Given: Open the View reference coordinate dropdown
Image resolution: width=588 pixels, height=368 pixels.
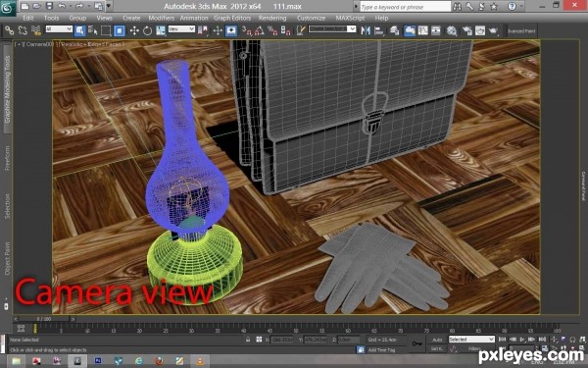Looking at the screenshot, I should (181, 28).
